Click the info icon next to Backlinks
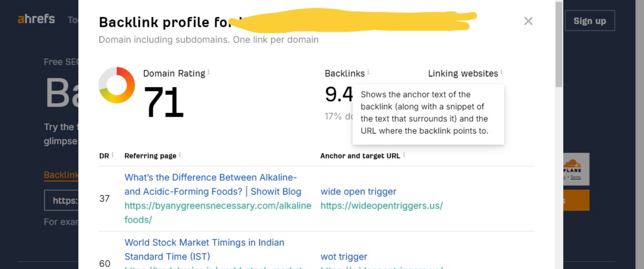Screen dimensions: 644x269 coord(368,72)
